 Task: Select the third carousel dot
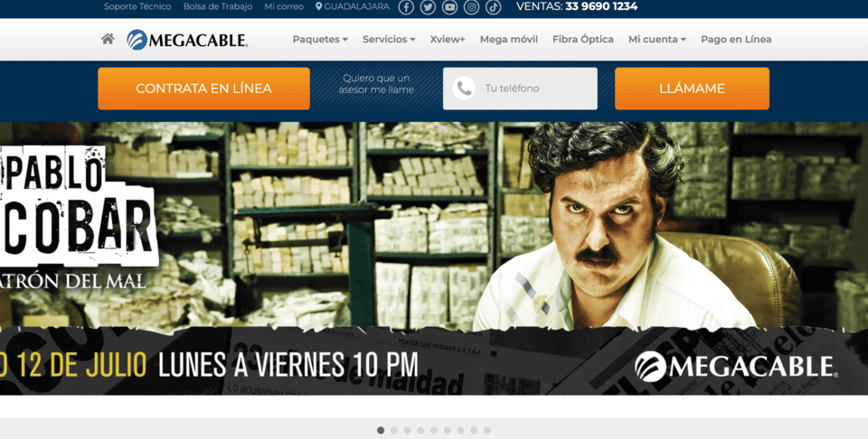click(x=407, y=430)
